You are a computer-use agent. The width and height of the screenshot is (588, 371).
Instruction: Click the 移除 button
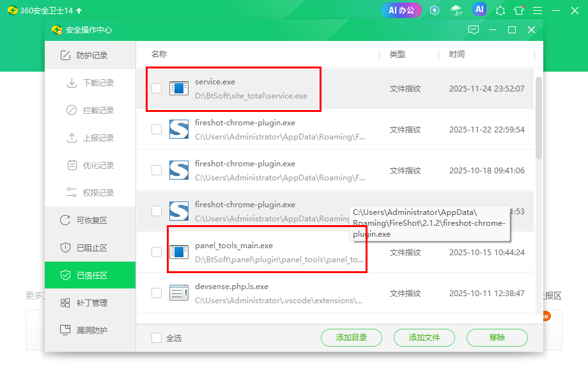pyautogui.click(x=497, y=338)
